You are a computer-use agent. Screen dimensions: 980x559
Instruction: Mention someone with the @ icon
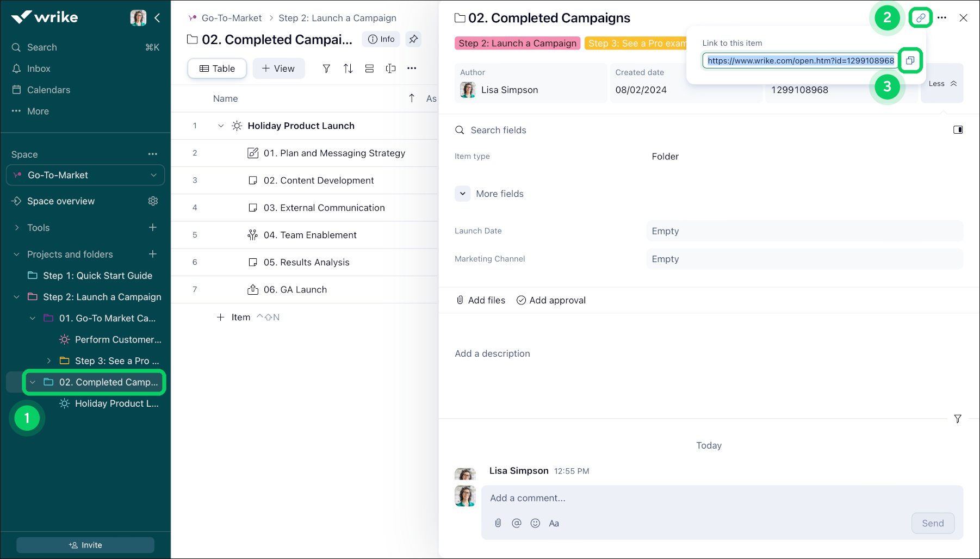coord(516,523)
